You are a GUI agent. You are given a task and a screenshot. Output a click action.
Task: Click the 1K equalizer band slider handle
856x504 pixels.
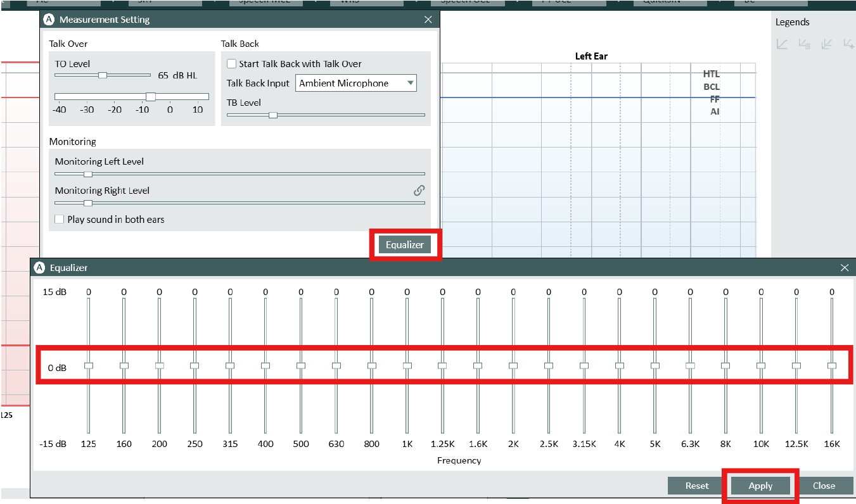407,365
